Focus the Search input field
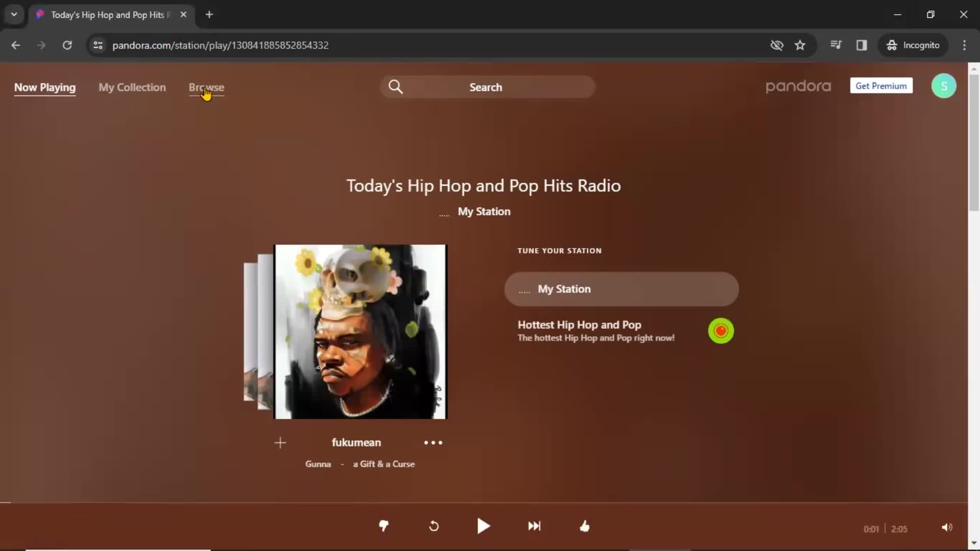 coord(487,87)
